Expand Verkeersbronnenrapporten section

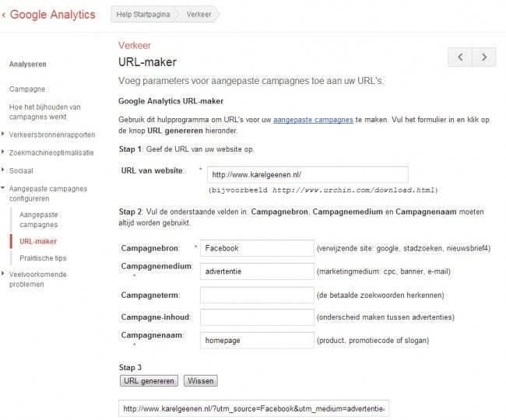[x=3, y=134]
